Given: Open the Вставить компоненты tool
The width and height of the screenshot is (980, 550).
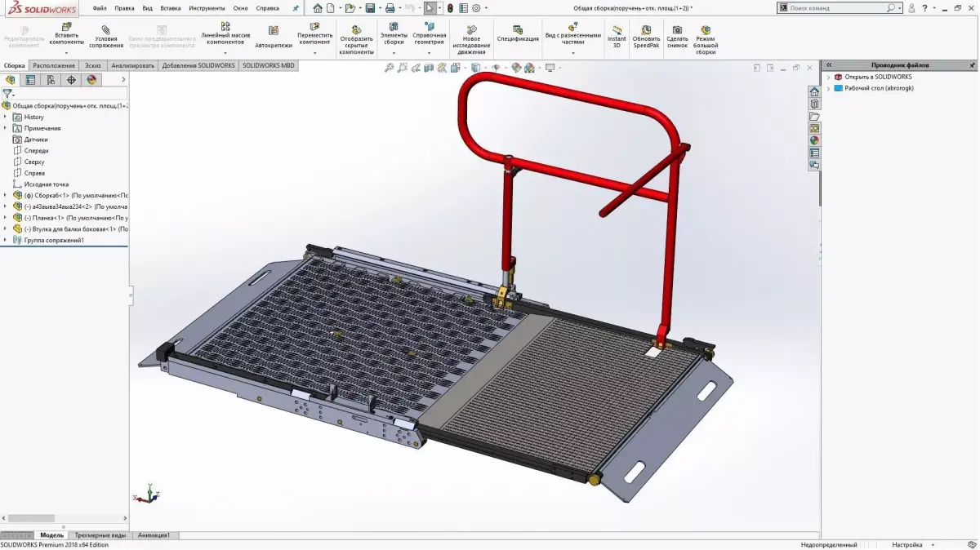Looking at the screenshot, I should click(66, 36).
